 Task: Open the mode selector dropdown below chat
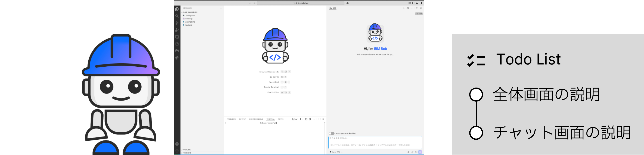coord(336,152)
